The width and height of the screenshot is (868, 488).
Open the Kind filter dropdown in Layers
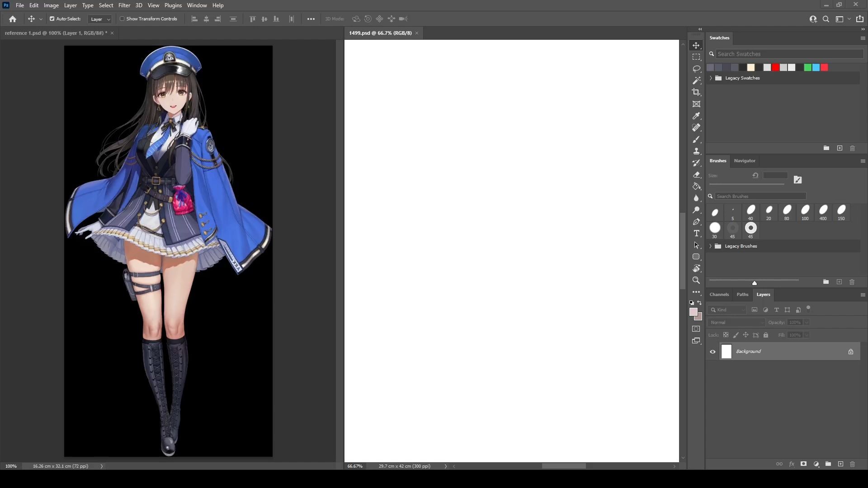pos(728,310)
